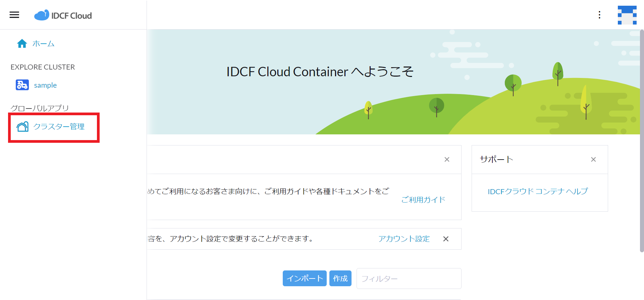Open the ホーム link

[x=43, y=44]
